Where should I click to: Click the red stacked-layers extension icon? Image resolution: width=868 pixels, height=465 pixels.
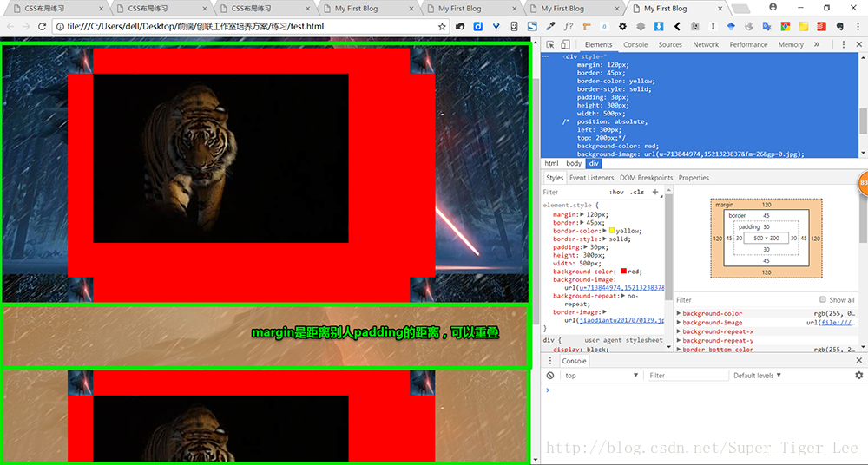pos(821,27)
